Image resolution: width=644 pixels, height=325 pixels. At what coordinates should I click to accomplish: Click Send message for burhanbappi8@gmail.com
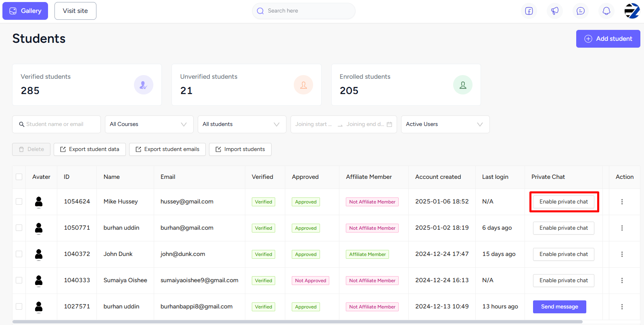560,307
